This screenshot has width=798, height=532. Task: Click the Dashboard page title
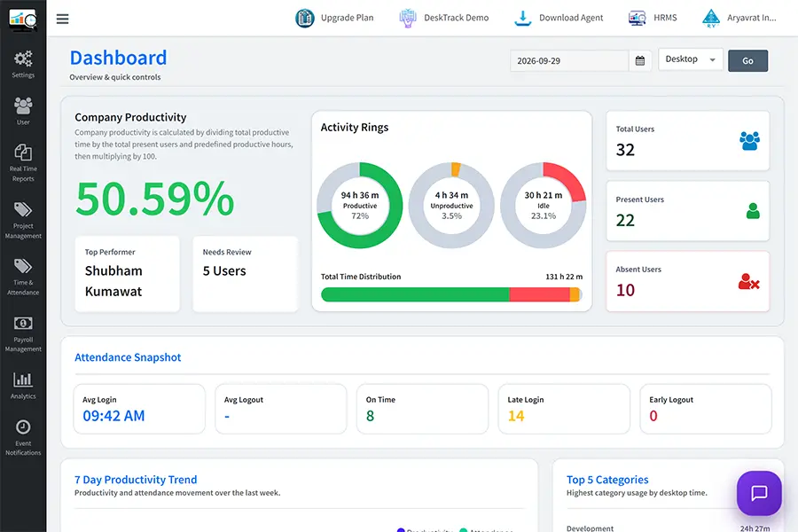pyautogui.click(x=118, y=58)
